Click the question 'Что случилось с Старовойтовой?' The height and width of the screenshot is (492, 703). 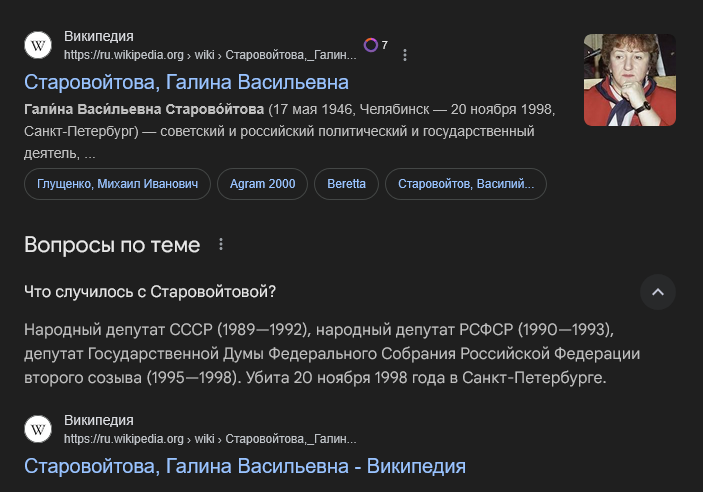click(x=150, y=292)
